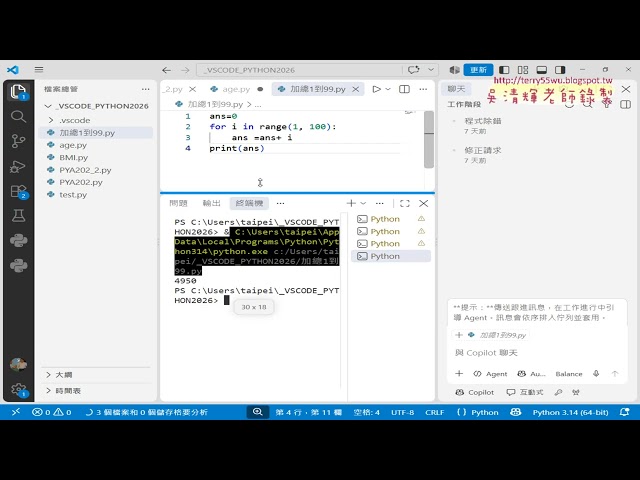Open notifications bell in status bar
The image size is (640, 480).
pos(624,412)
